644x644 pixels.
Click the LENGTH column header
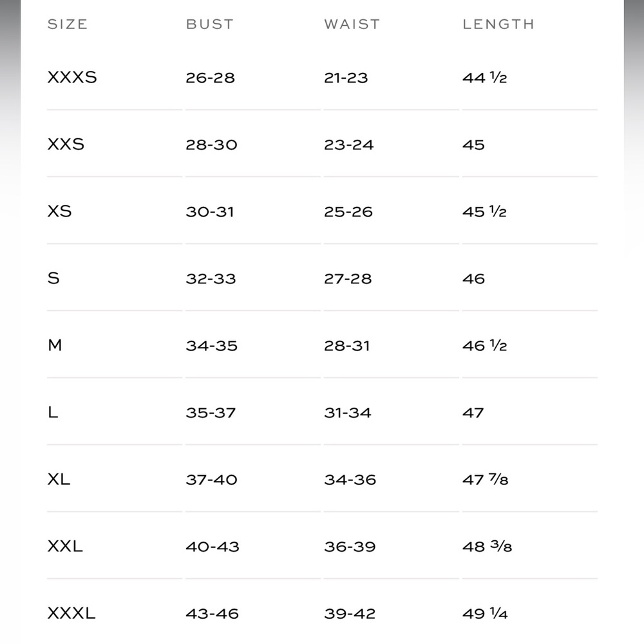(498, 24)
